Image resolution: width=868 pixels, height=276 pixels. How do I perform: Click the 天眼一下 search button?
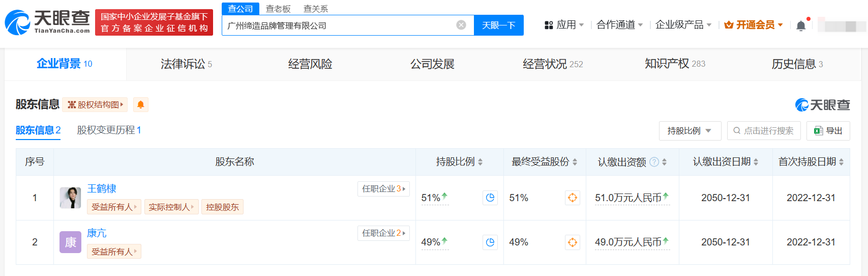point(499,25)
